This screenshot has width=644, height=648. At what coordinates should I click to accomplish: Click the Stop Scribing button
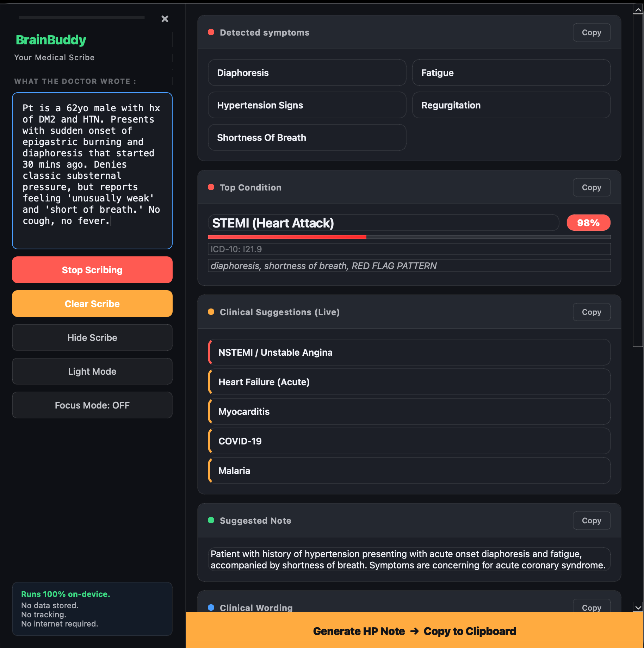(92, 270)
